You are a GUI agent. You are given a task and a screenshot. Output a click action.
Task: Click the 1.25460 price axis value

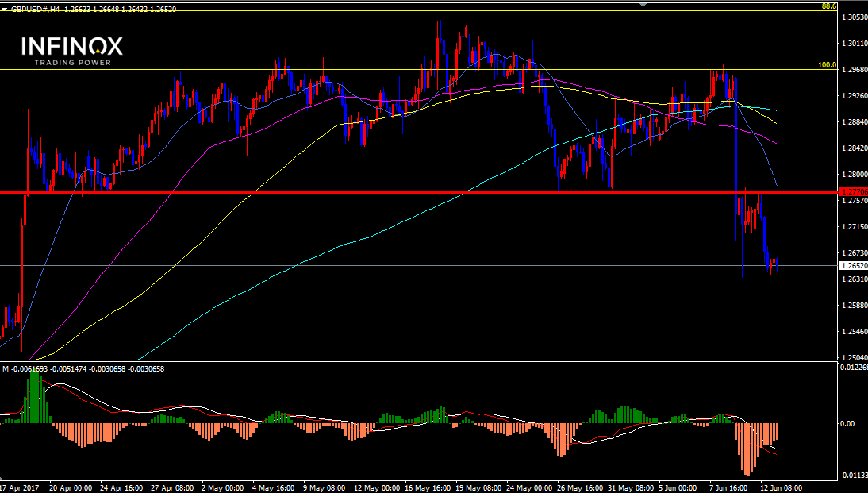[x=855, y=331]
